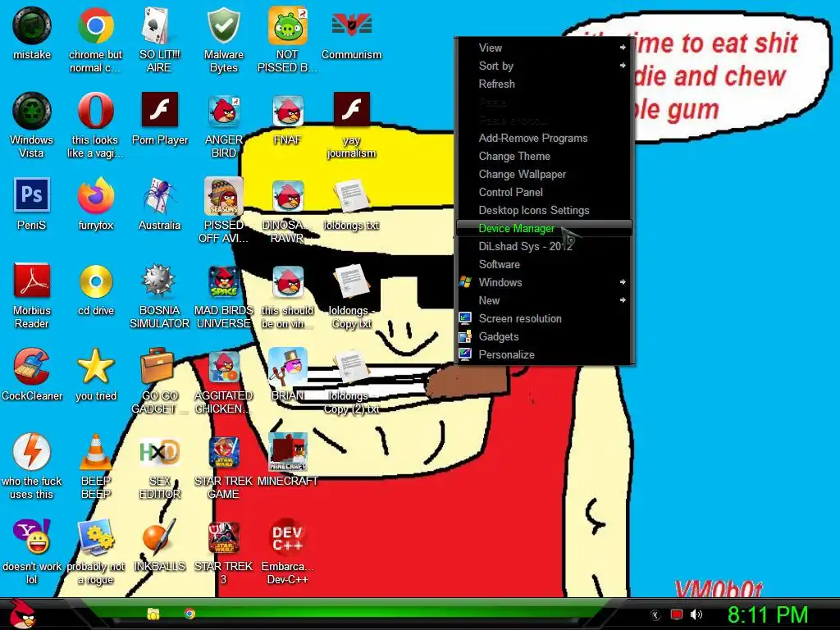840x630 pixels.
Task: Open Control Panel from context menu
Action: pos(545,192)
